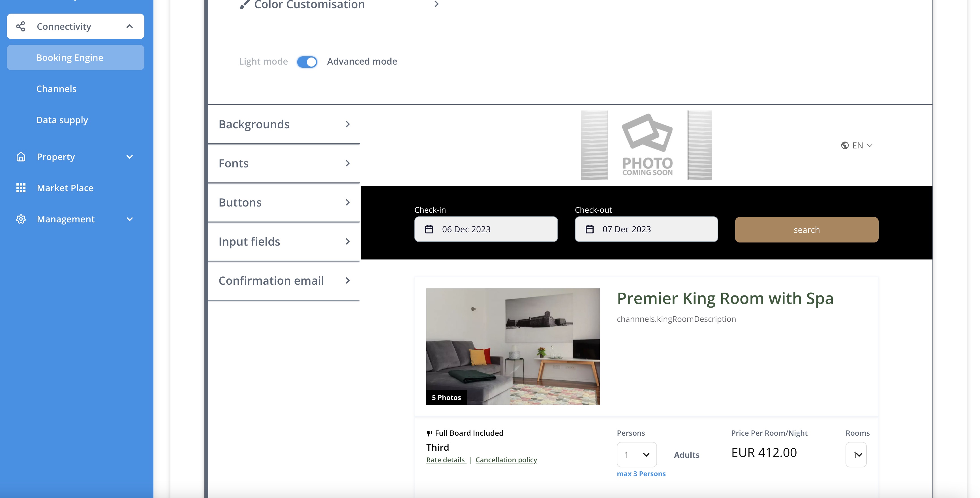Click the Check-in calendar icon

coord(429,229)
